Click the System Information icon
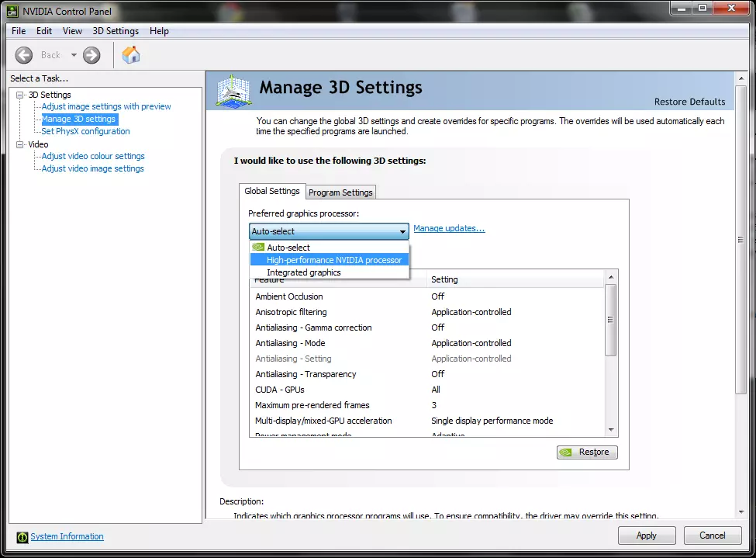 (x=22, y=537)
